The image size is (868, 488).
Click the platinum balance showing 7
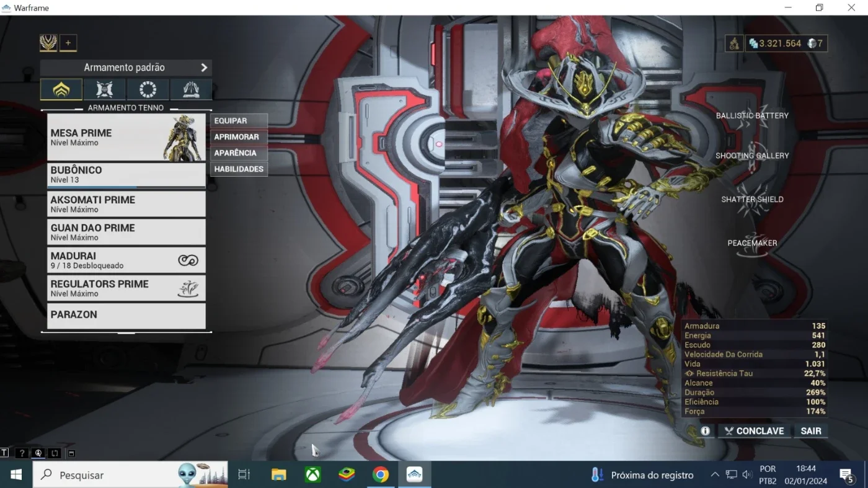815,43
